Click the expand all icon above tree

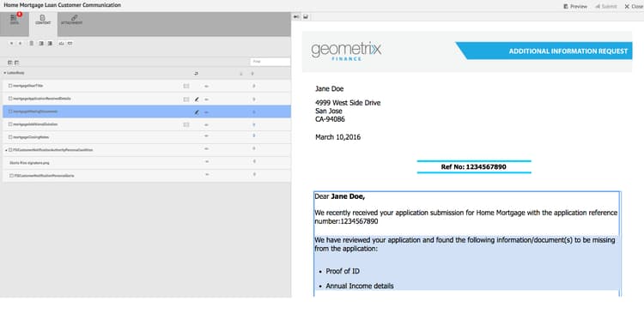tap(9, 63)
